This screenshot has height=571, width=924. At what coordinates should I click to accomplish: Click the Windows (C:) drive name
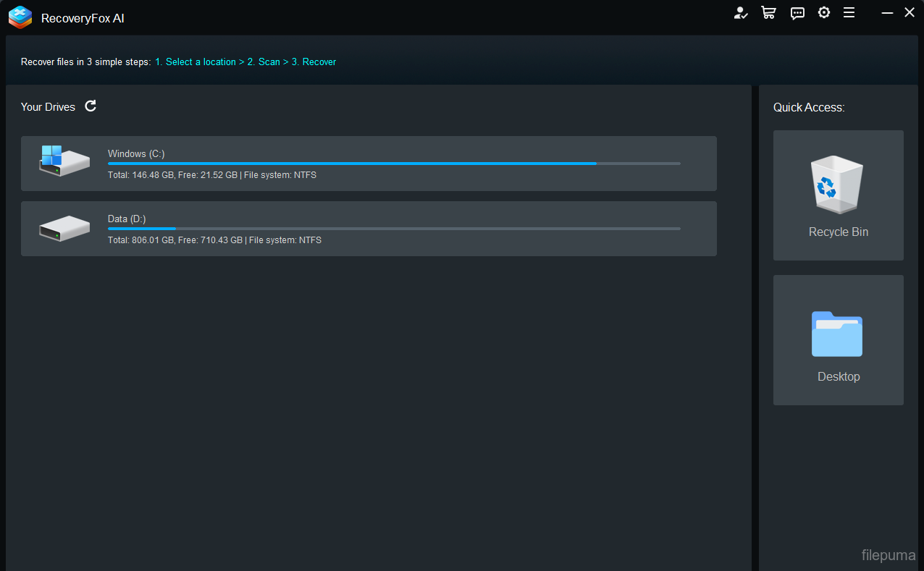pyautogui.click(x=136, y=153)
